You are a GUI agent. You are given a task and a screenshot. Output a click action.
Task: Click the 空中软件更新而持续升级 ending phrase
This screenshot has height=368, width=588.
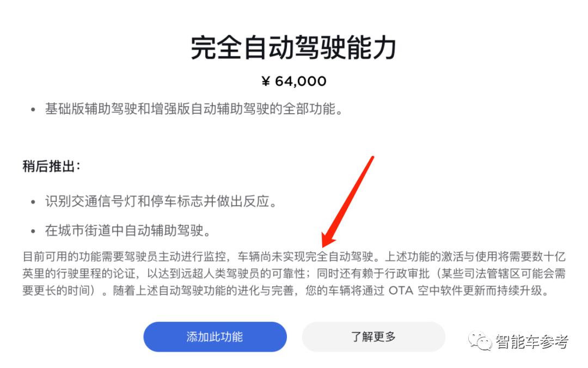(x=480, y=290)
